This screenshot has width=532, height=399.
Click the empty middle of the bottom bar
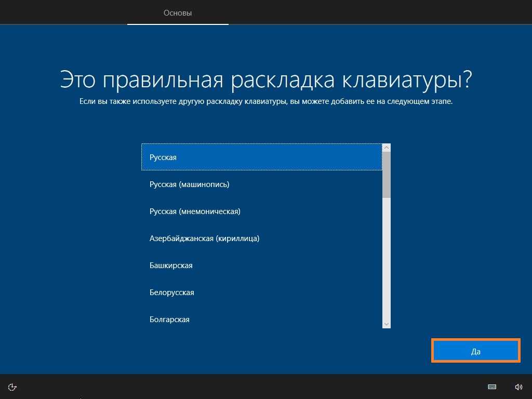pos(260,387)
